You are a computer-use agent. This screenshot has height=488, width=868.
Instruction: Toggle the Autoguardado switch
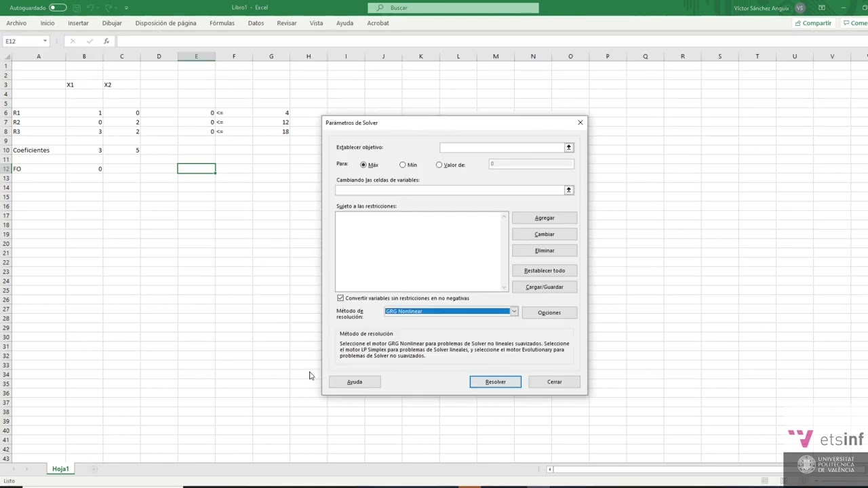click(58, 7)
